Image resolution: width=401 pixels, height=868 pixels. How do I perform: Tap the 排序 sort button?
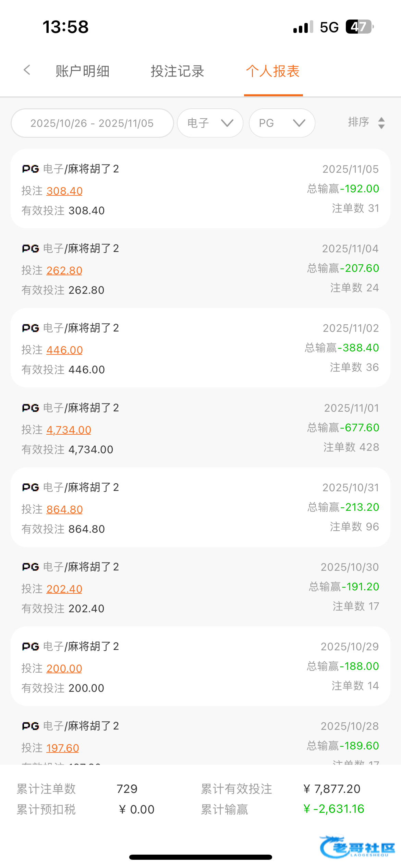pyautogui.click(x=359, y=122)
